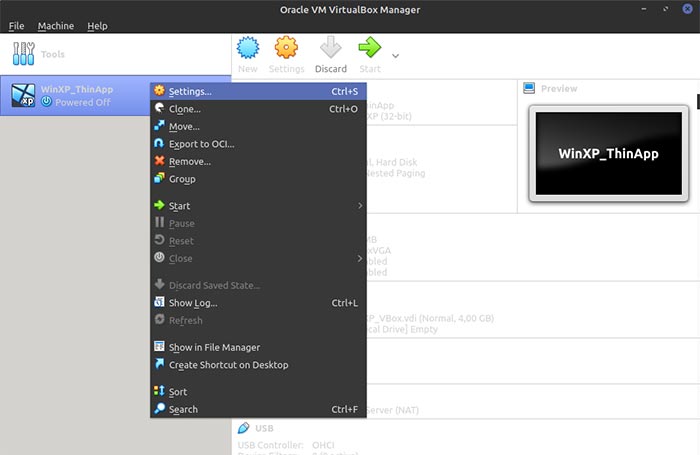Viewport: 700px width, 455px height.
Task: Open the Help menu
Action: [x=97, y=26]
